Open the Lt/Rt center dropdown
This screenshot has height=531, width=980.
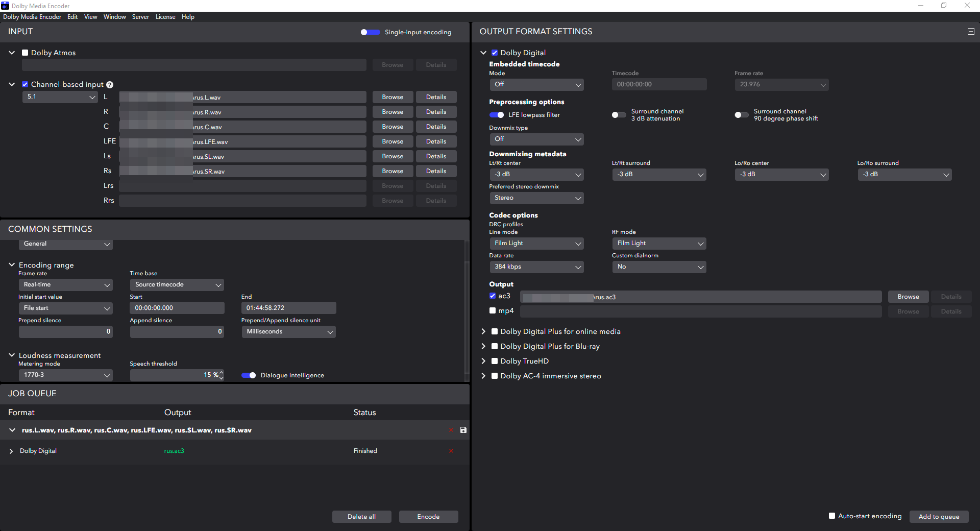(536, 175)
